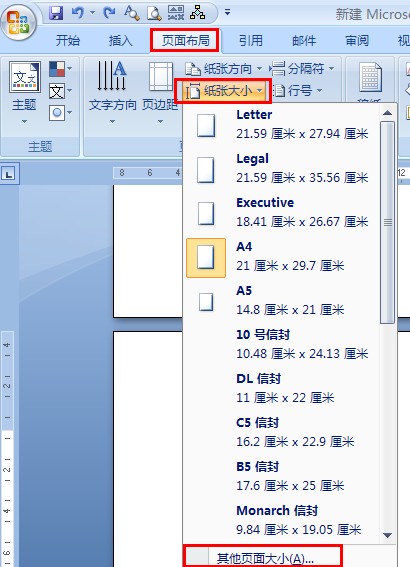Click the 纸张大小 paper size button
The height and width of the screenshot is (567, 410).
(x=223, y=91)
